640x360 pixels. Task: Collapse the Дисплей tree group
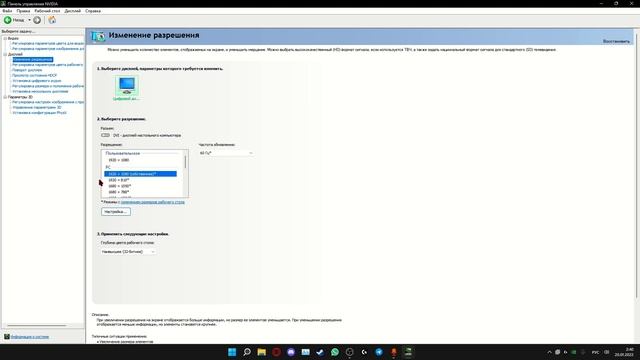(5, 54)
